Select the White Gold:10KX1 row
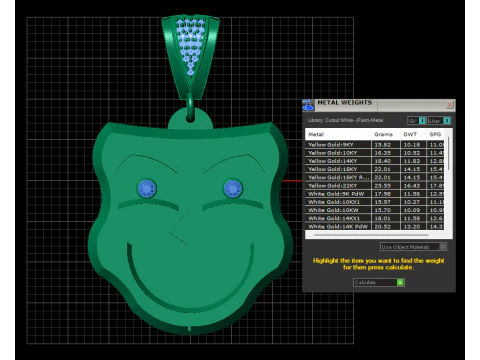 (x=375, y=202)
